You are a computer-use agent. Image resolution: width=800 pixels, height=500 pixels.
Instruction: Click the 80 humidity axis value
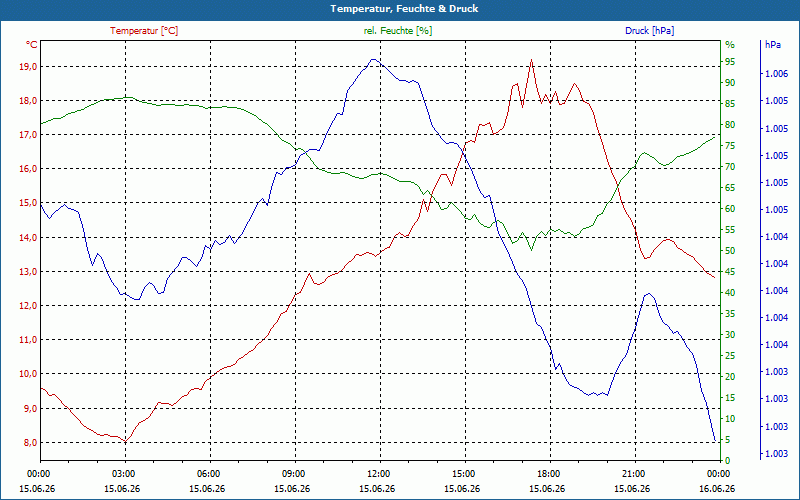(730, 124)
